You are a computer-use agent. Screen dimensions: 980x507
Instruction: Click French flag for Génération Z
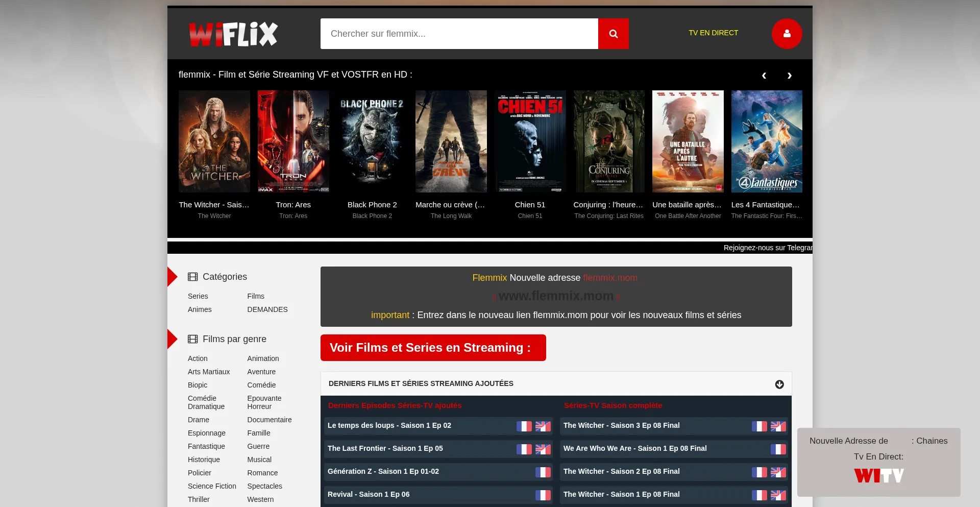[x=543, y=472]
